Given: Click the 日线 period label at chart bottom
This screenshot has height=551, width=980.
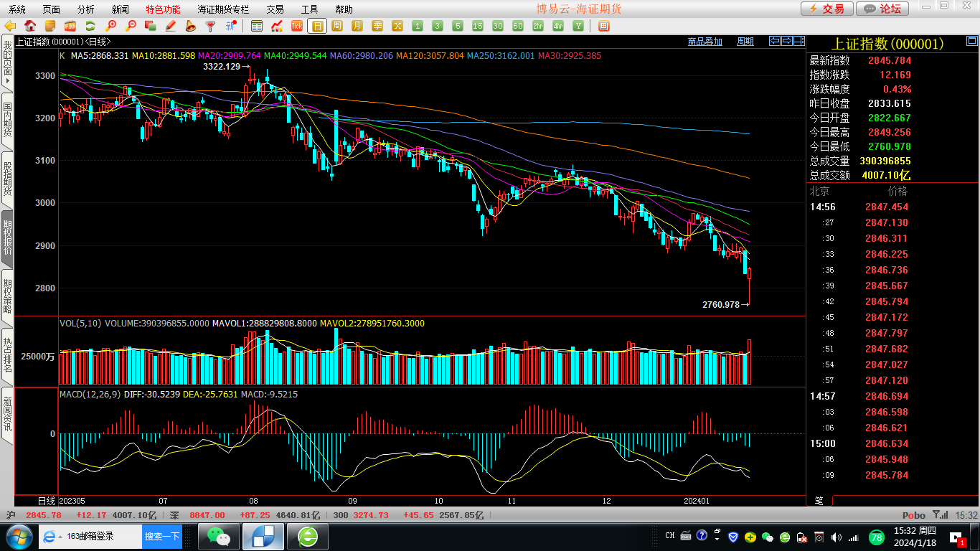Looking at the screenshot, I should [46, 500].
